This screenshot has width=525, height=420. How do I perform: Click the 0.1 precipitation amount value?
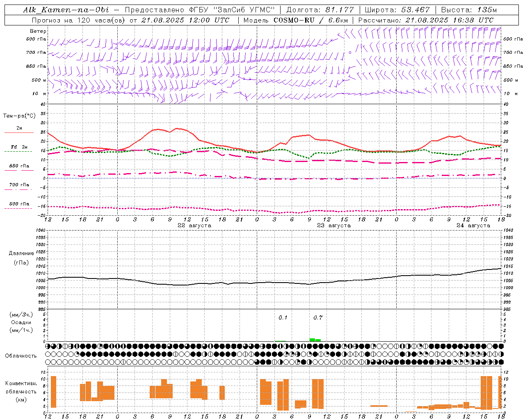283,318
